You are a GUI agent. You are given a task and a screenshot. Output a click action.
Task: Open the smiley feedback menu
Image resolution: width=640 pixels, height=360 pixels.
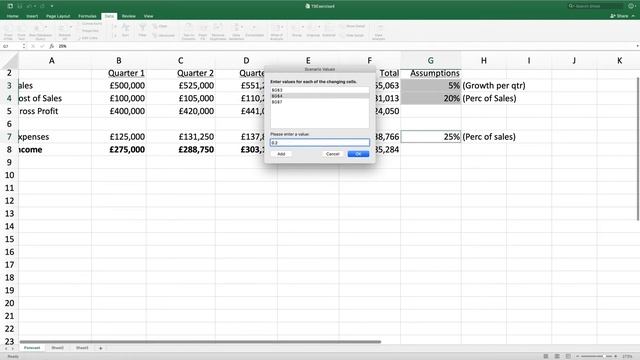click(x=631, y=6)
